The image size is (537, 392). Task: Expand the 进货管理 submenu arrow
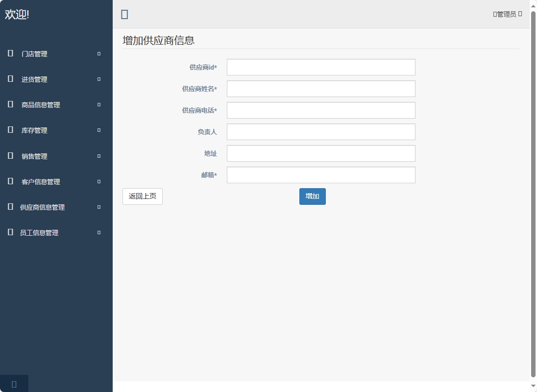99,79
